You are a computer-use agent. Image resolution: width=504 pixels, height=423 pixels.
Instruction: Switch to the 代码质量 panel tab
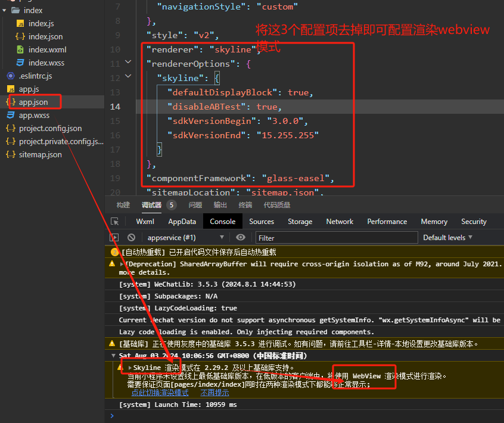277,205
